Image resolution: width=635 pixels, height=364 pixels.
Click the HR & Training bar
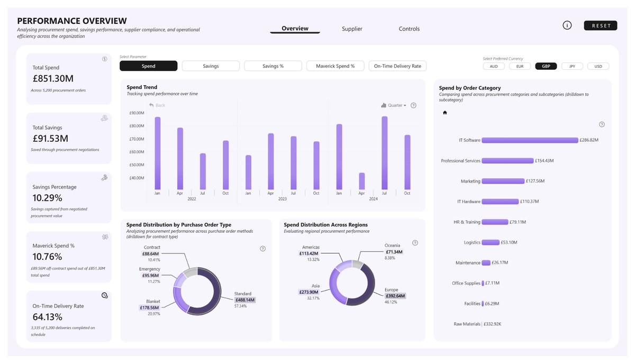[495, 222]
